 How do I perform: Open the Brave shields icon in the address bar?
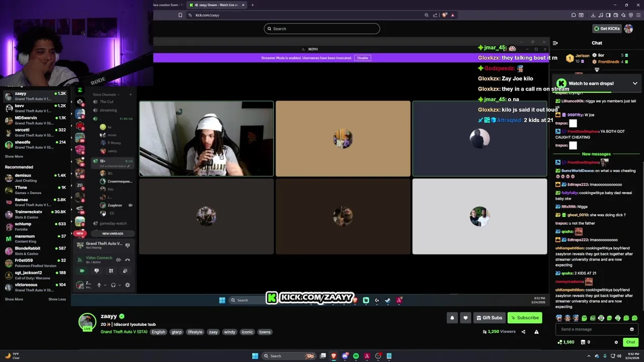[444, 15]
